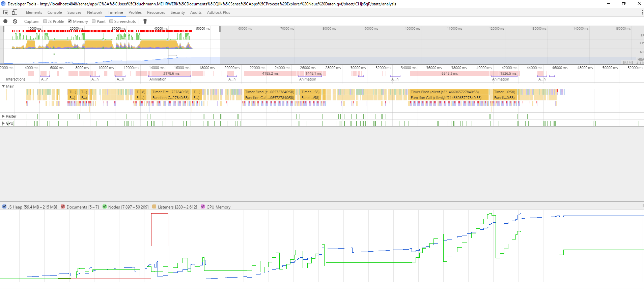
Task: Open the Sources tab
Action: [x=75, y=12]
